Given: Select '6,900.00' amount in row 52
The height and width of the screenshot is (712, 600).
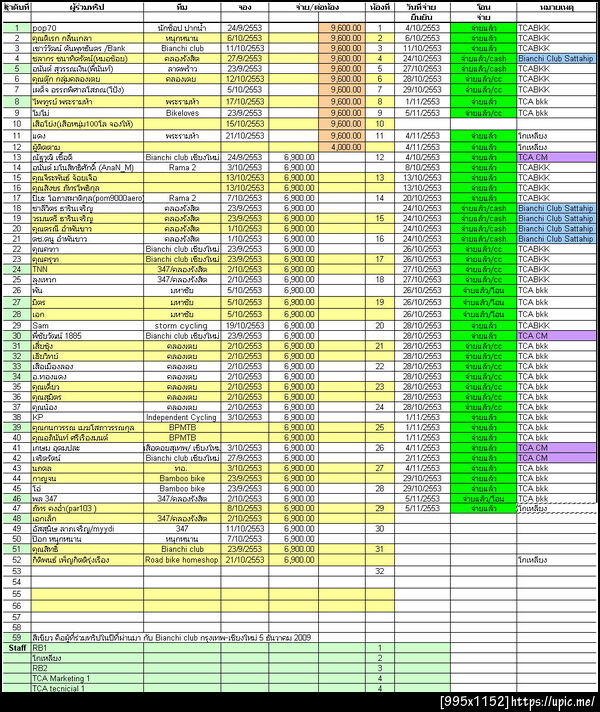Looking at the screenshot, I should [x=293, y=560].
